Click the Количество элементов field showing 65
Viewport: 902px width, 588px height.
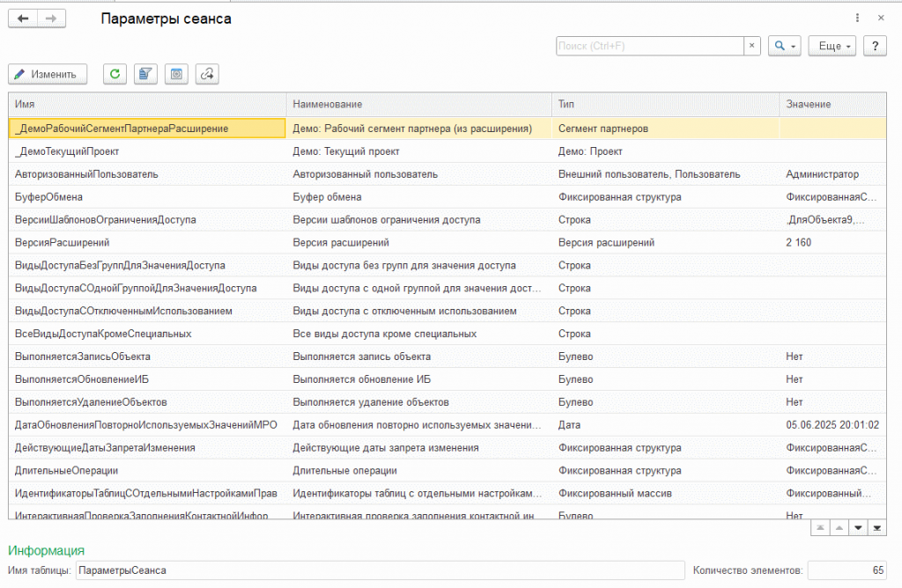[847, 570]
